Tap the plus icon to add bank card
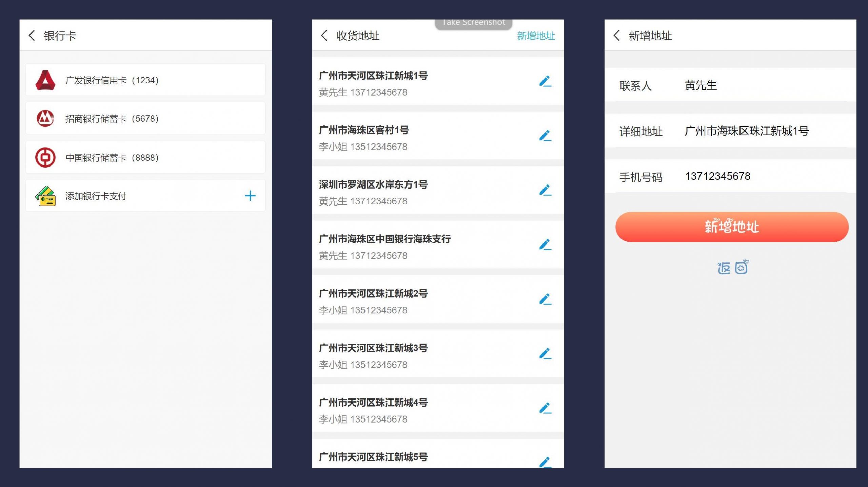This screenshot has width=868, height=487. [250, 196]
